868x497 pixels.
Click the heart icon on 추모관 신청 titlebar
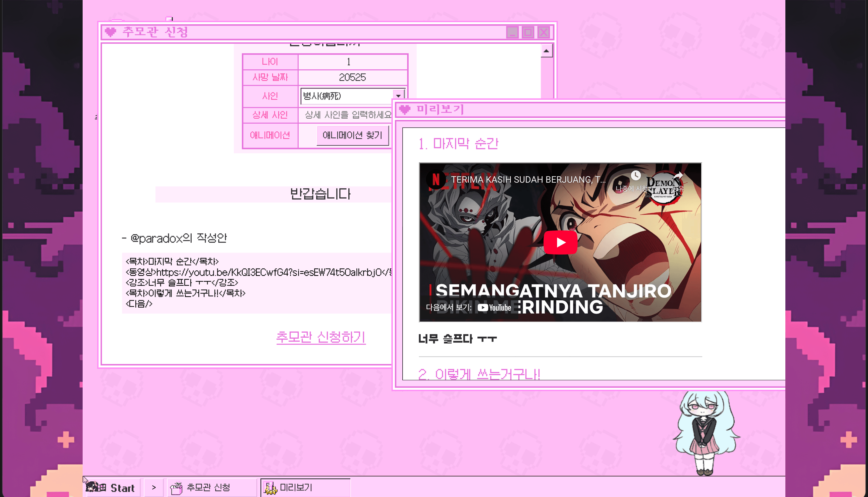click(111, 32)
